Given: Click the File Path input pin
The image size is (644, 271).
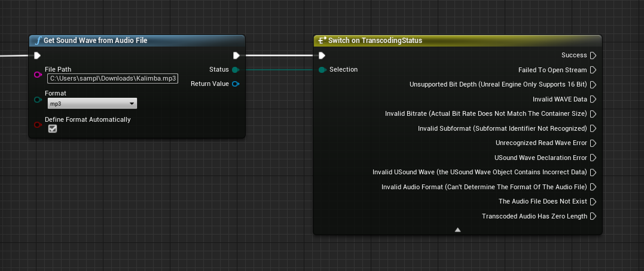Looking at the screenshot, I should coord(38,74).
